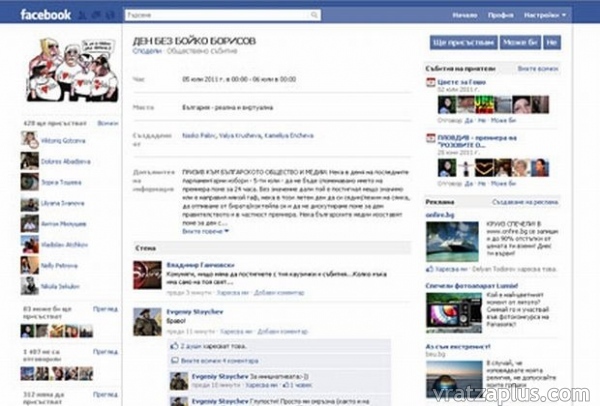Screen dimensions: 600x406
Task: Click 'Харесва ми' under the 'Браво!' post
Action: point(236,331)
